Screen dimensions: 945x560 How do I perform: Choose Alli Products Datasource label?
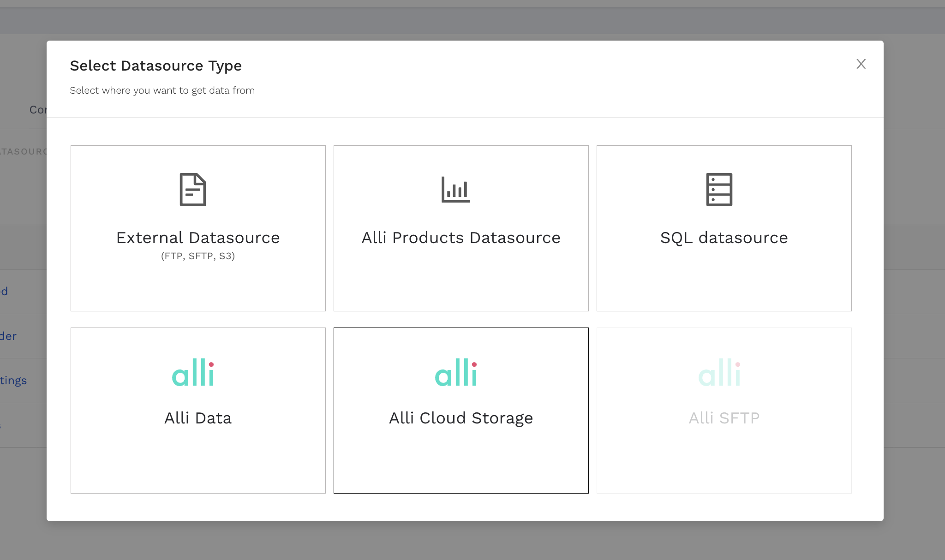(x=461, y=238)
